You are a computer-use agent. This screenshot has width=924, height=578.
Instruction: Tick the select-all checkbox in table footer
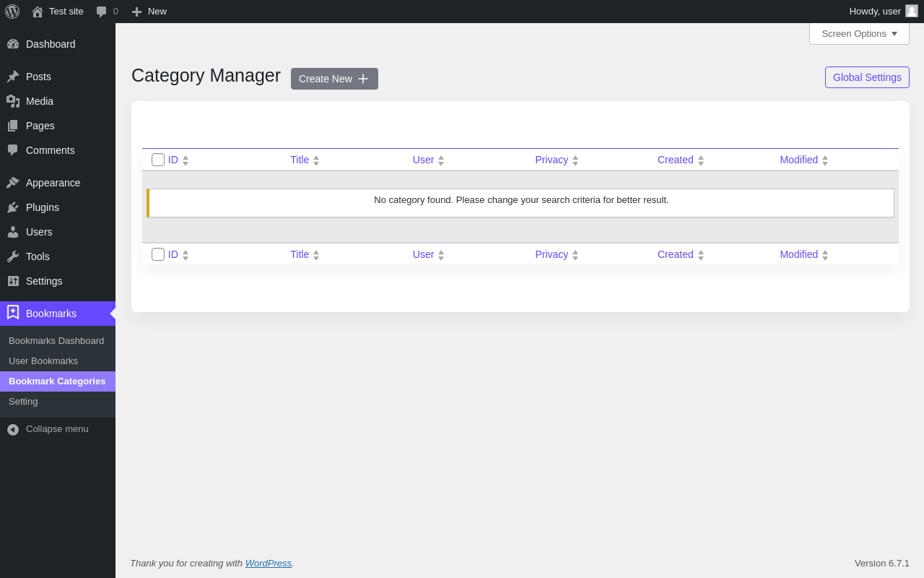158,254
